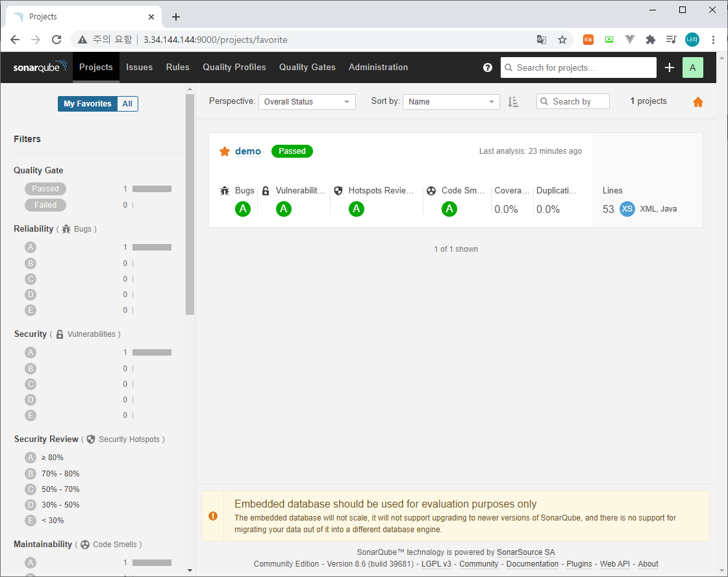Open Quality Profiles in the navbar
This screenshot has width=728, height=577.
click(234, 68)
